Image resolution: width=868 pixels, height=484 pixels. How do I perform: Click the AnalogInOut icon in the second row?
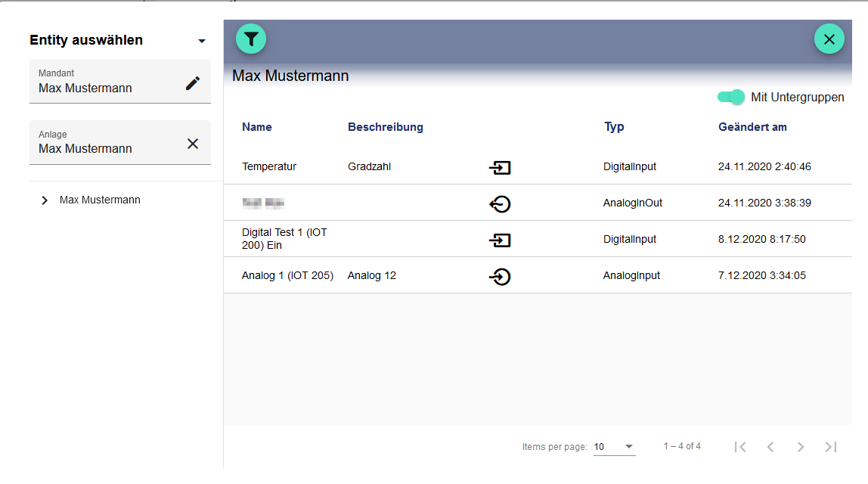[500, 203]
